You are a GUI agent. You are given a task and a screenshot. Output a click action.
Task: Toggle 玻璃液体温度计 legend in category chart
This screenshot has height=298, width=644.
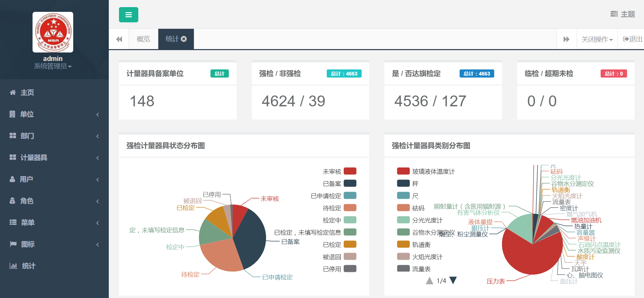(426, 171)
